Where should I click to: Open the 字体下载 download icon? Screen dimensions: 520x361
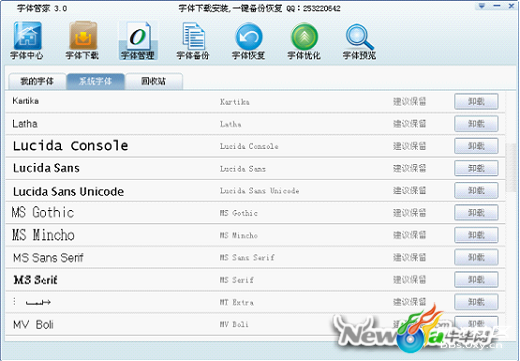pos(82,41)
